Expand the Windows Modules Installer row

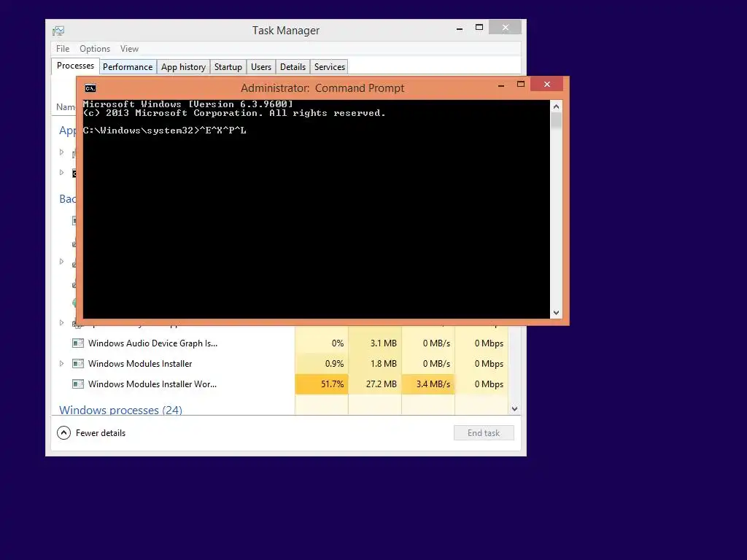point(61,363)
